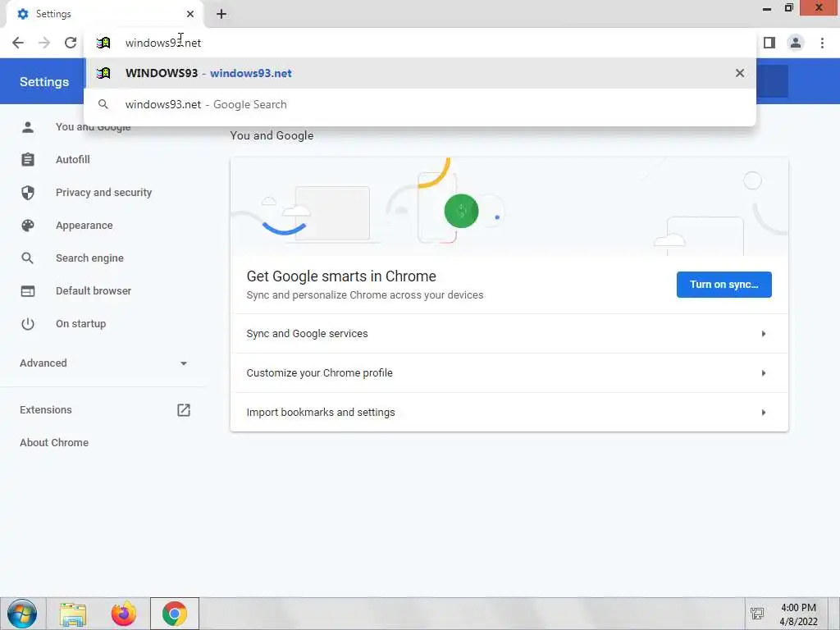This screenshot has width=840, height=630.
Task: Click the Advanced dropdown arrow
Action: tap(184, 363)
